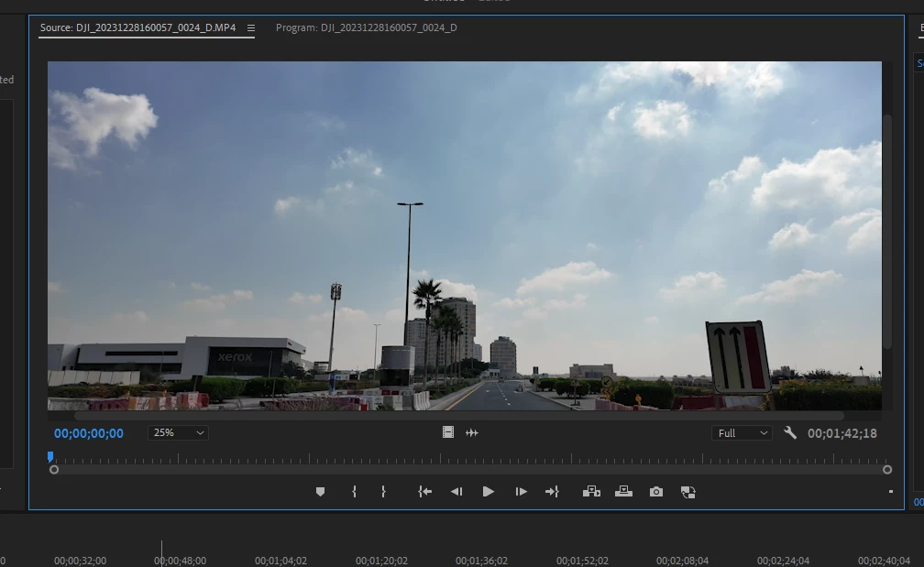This screenshot has width=924, height=567.
Task: Mark Out point with right brace icon
Action: [x=383, y=492]
